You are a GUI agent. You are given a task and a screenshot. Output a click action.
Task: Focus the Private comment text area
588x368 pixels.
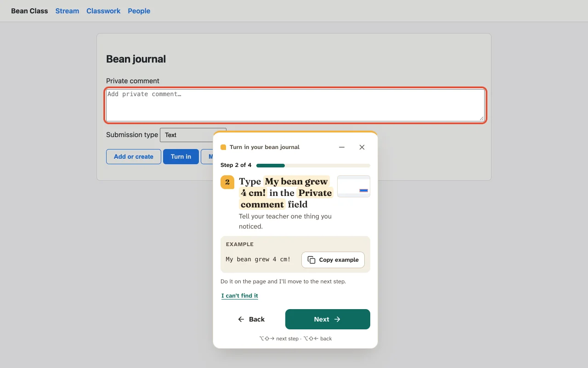(295, 105)
